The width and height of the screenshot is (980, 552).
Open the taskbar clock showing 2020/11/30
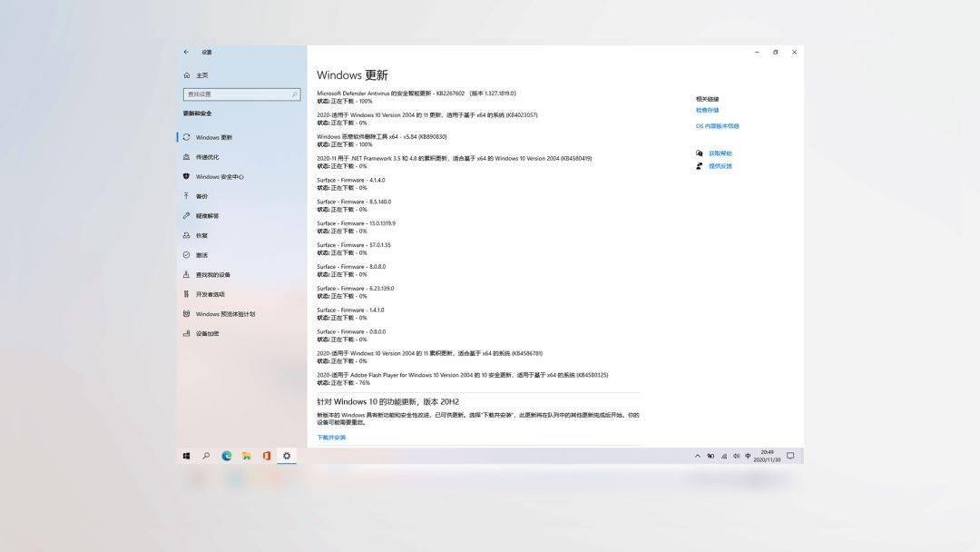click(x=767, y=457)
